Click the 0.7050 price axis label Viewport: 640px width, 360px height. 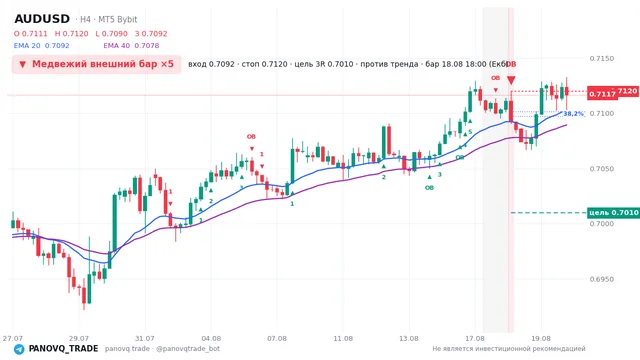602,169
